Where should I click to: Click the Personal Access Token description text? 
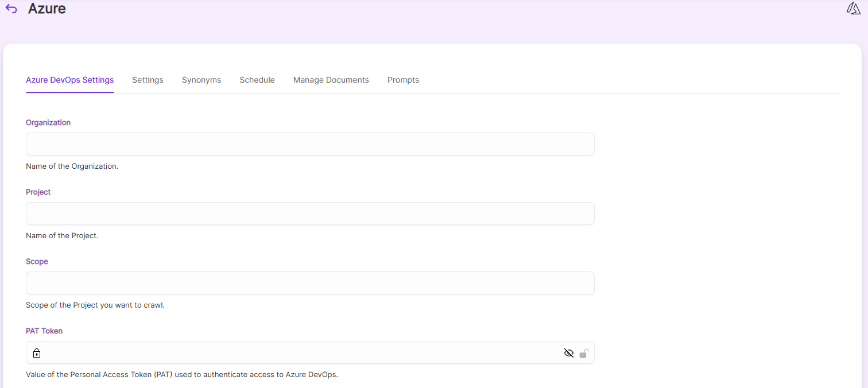[x=182, y=375]
